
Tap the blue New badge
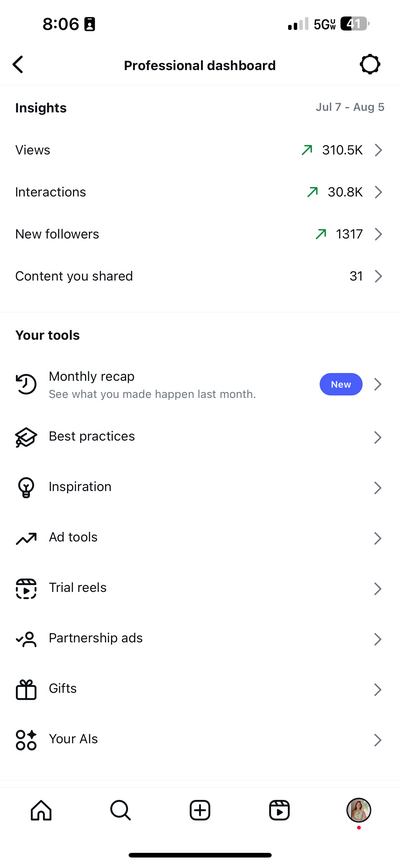341,385
